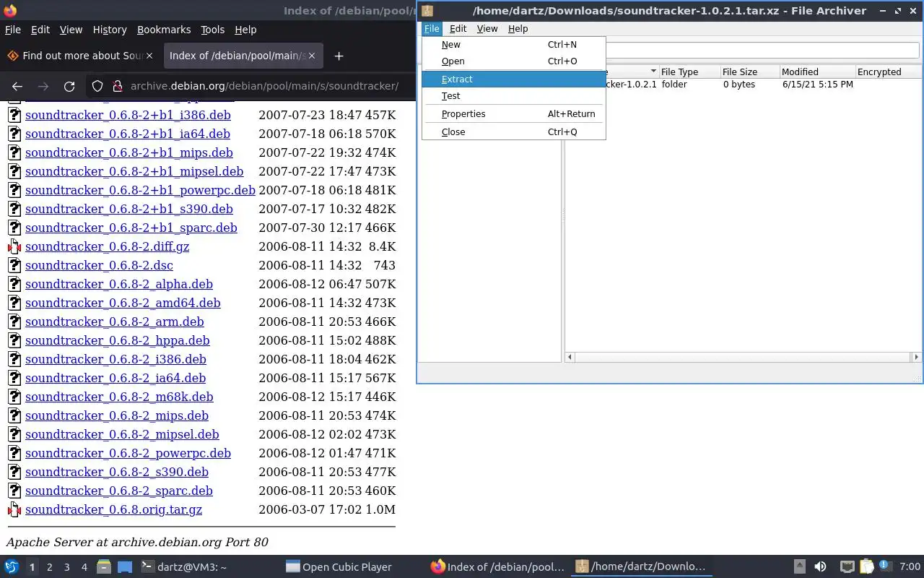Image resolution: width=924 pixels, height=578 pixels.
Task: Click the show desktop taskbar icon
Action: click(125, 566)
